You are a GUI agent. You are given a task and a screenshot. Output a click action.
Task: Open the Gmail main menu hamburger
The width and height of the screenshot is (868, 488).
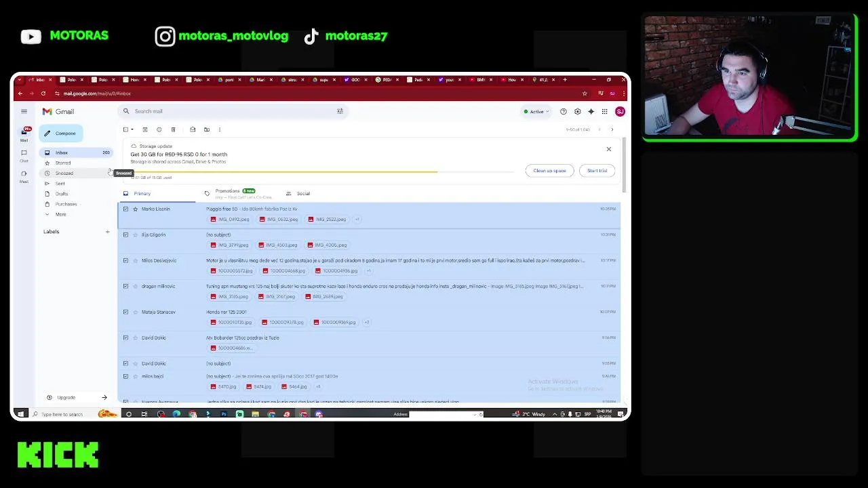click(24, 111)
